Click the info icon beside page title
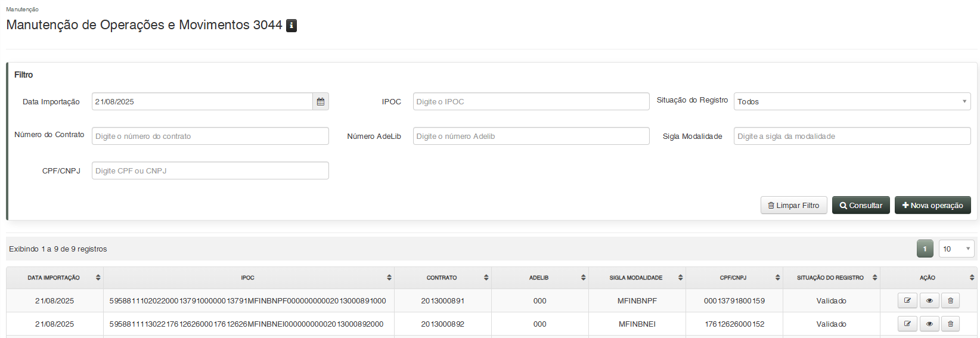Screen dimensions: 980x338 [291, 26]
